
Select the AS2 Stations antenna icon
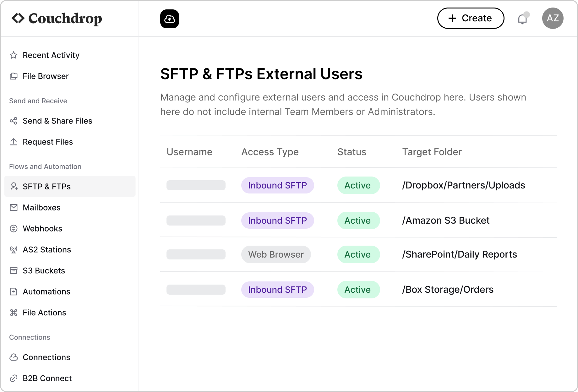[x=13, y=249]
